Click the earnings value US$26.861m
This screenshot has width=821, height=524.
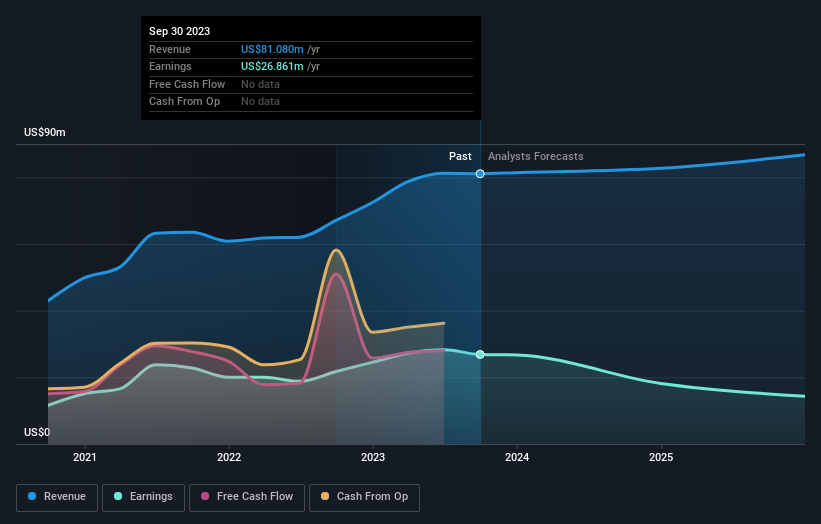tap(272, 66)
